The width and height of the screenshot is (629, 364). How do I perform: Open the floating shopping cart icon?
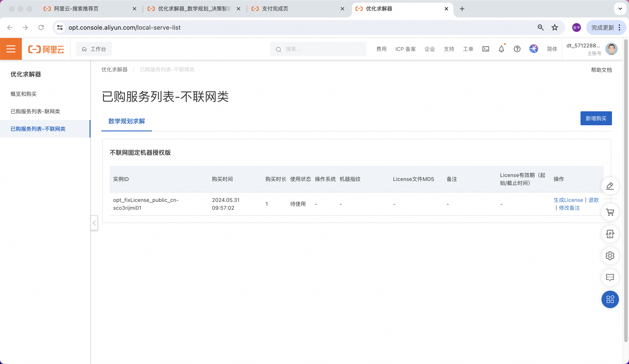click(x=610, y=212)
